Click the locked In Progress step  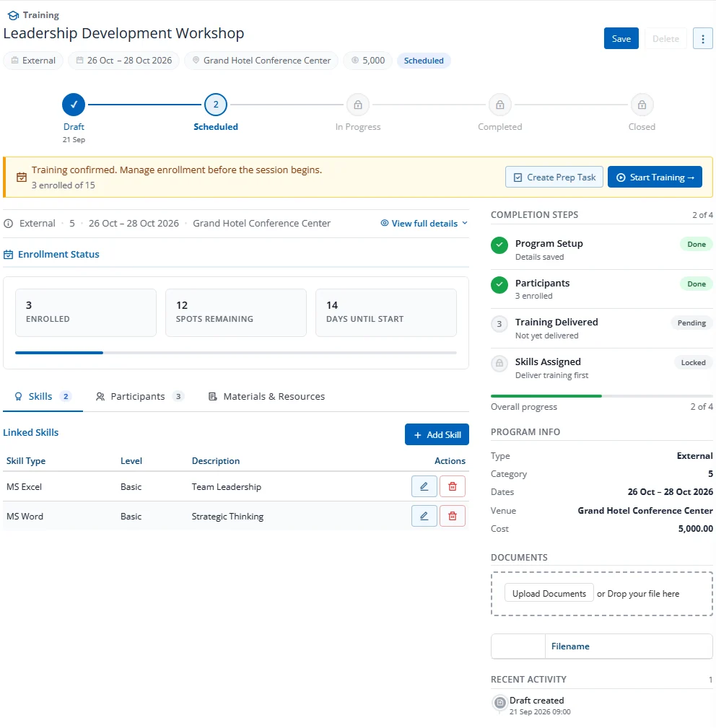(x=357, y=105)
